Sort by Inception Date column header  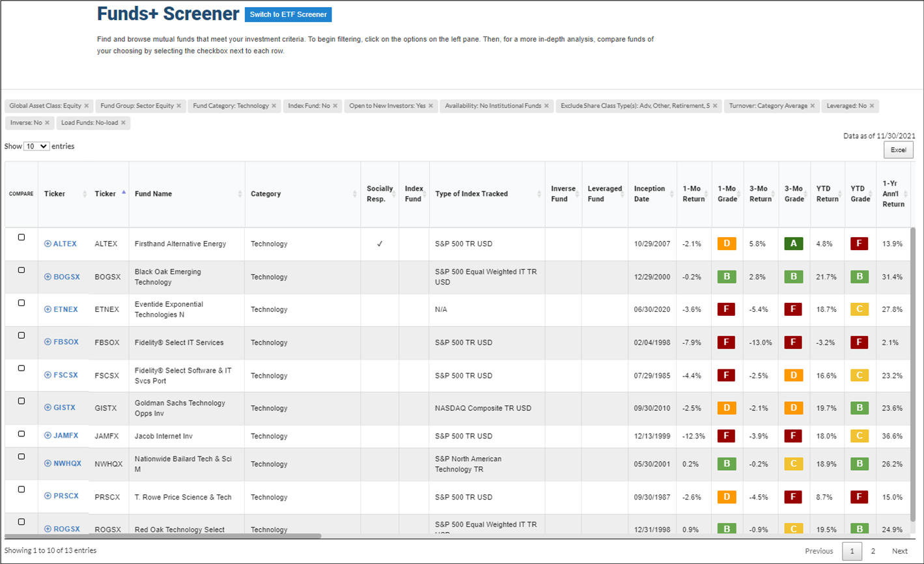(x=652, y=194)
